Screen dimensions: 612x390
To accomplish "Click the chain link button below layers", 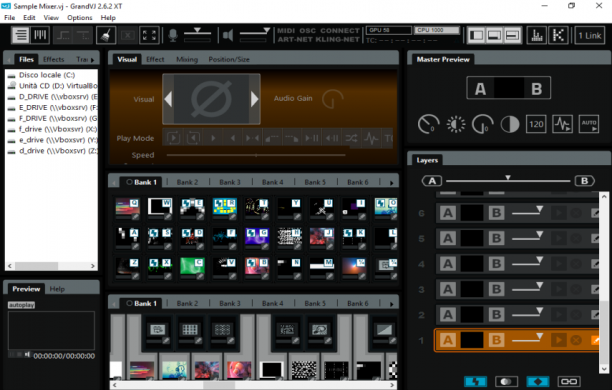I will [x=569, y=381].
